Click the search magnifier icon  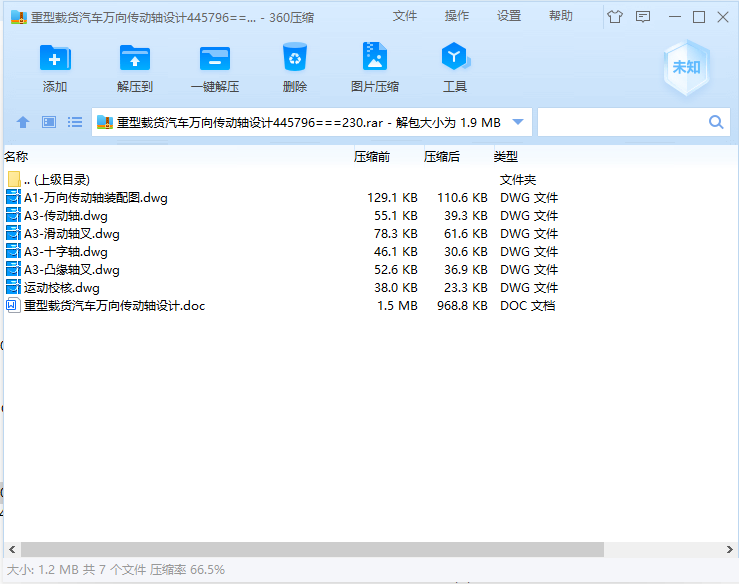point(716,123)
